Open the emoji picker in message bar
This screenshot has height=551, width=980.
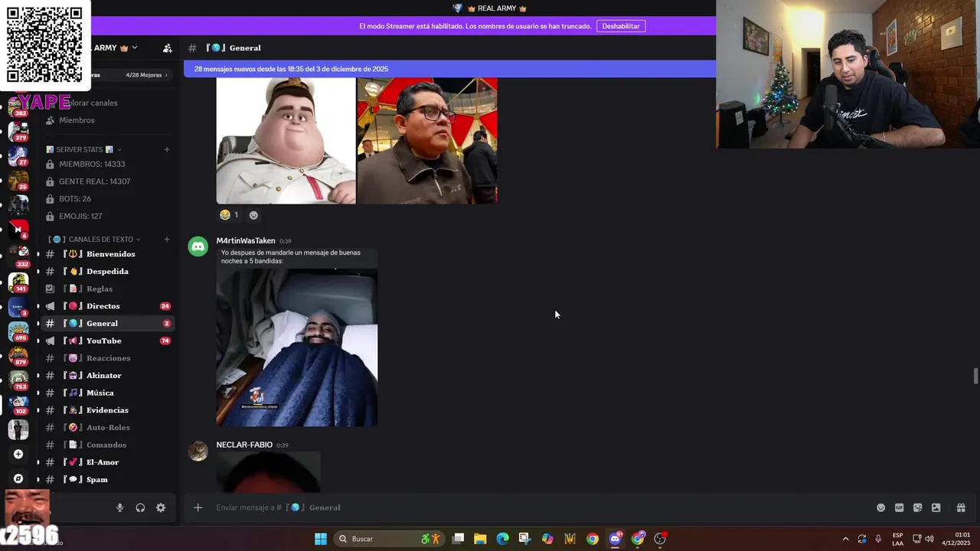pos(880,507)
